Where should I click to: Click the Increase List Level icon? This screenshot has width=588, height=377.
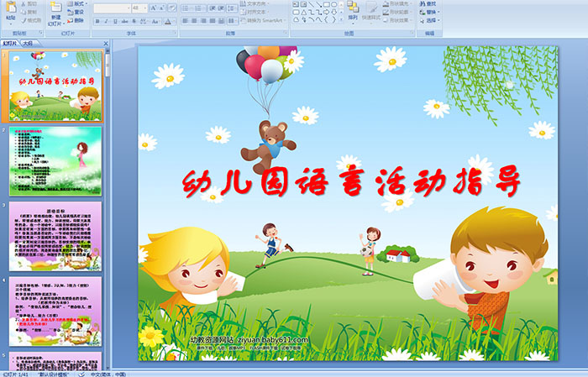coord(221,8)
